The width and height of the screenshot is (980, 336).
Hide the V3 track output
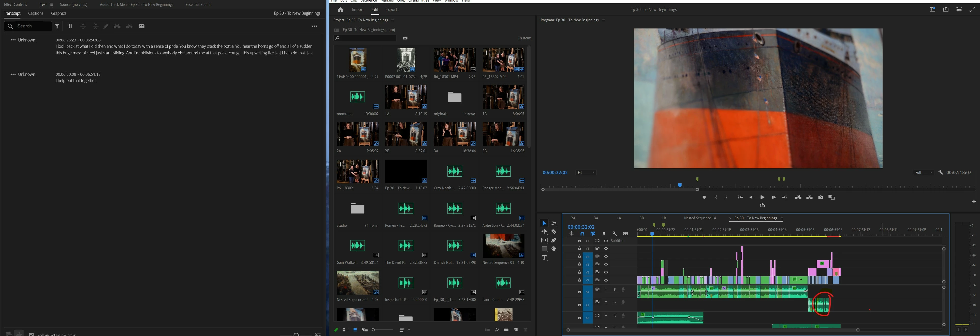pyautogui.click(x=606, y=264)
